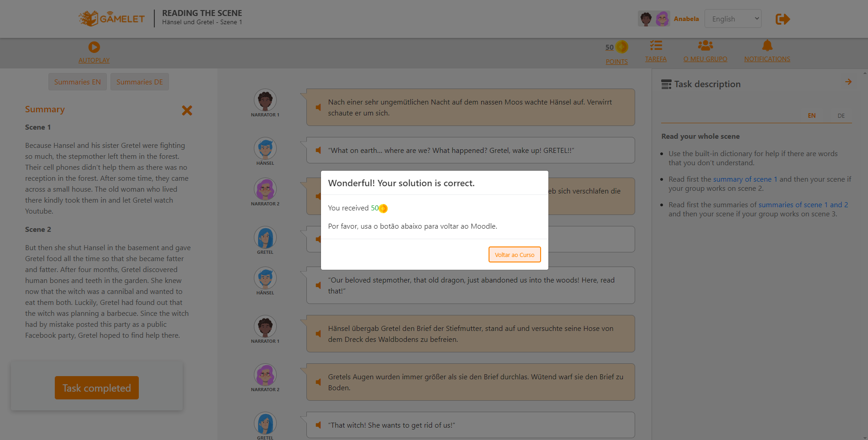
Task: Click Anabela's user avatar thumbnail
Action: click(x=654, y=19)
